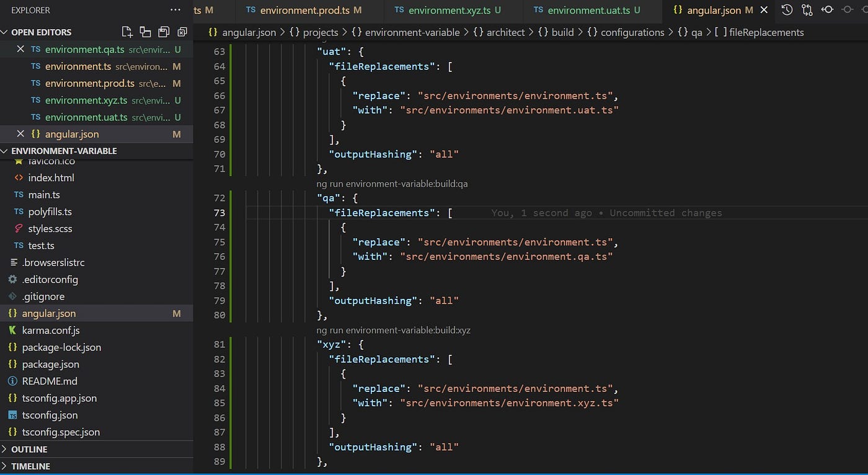Open the Timeline history icon in the editor toolbar
The height and width of the screenshot is (475, 868).
[x=787, y=10]
